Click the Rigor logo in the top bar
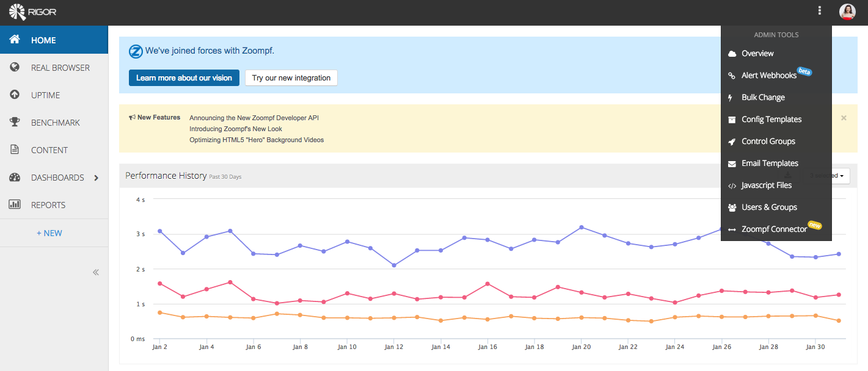868x371 pixels. 32,10
